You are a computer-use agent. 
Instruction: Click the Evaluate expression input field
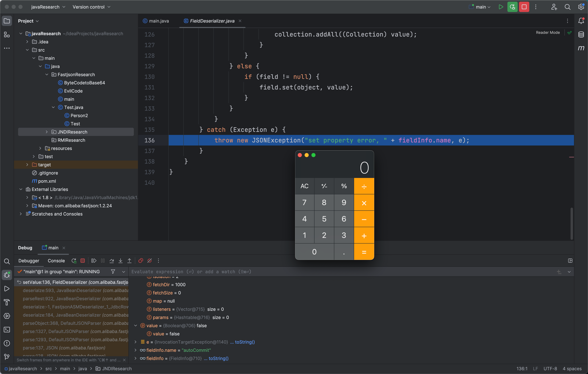pyautogui.click(x=342, y=272)
